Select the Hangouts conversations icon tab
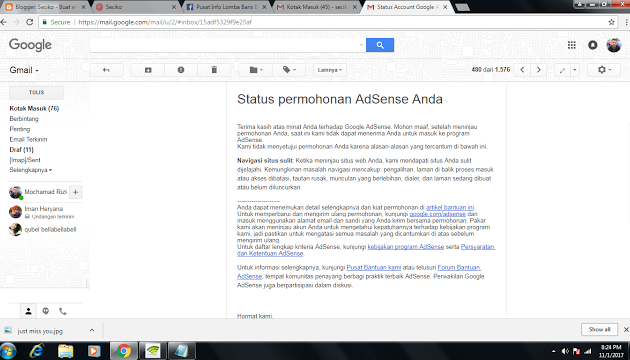 45,311
